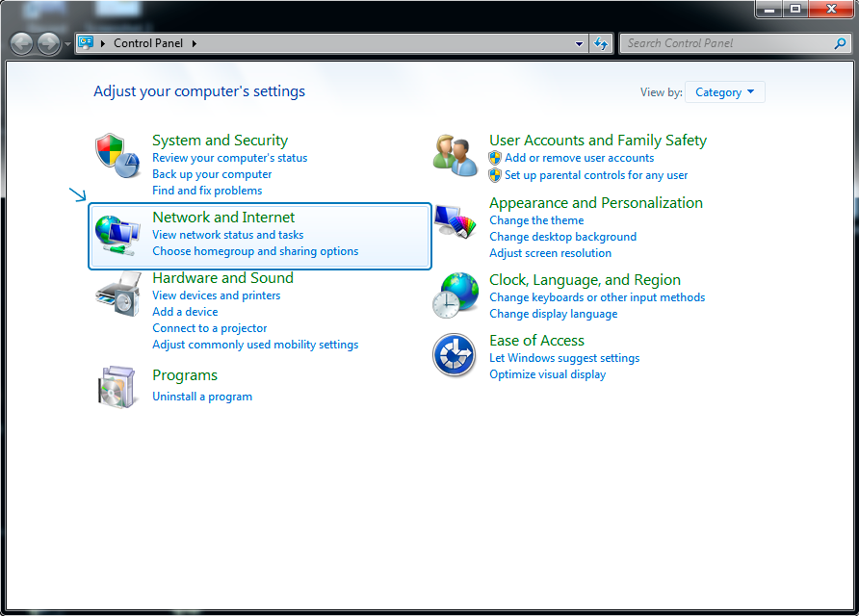Open the System and Security shield icon
The height and width of the screenshot is (616, 859).
tap(117, 156)
